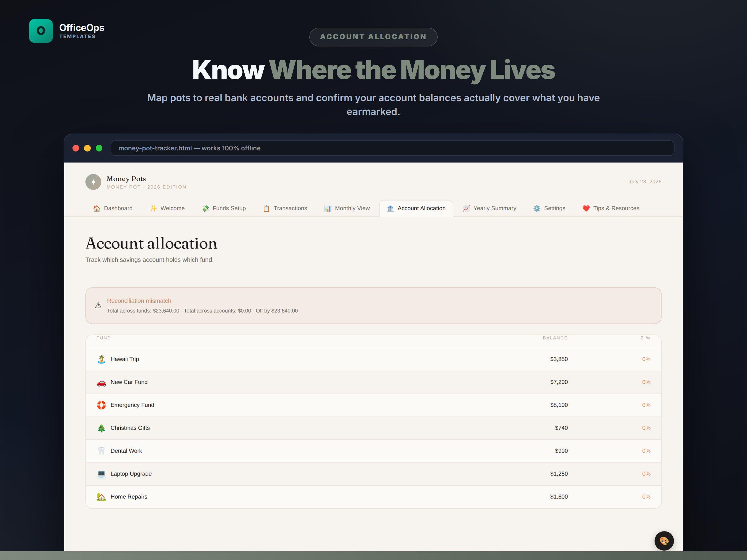Click the $900 Dental Work balance
This screenshot has width=747, height=560.
pyautogui.click(x=561, y=451)
